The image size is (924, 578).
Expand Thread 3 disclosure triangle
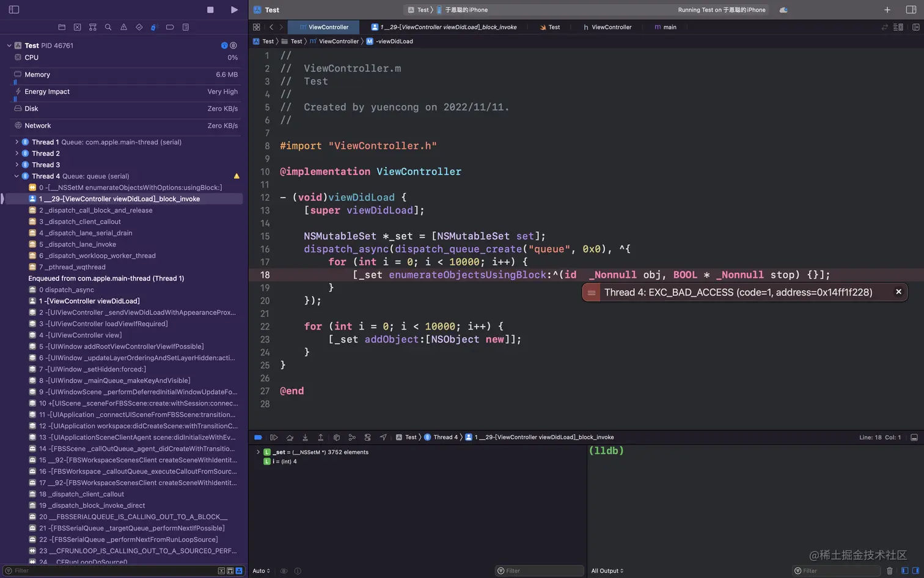click(16, 165)
